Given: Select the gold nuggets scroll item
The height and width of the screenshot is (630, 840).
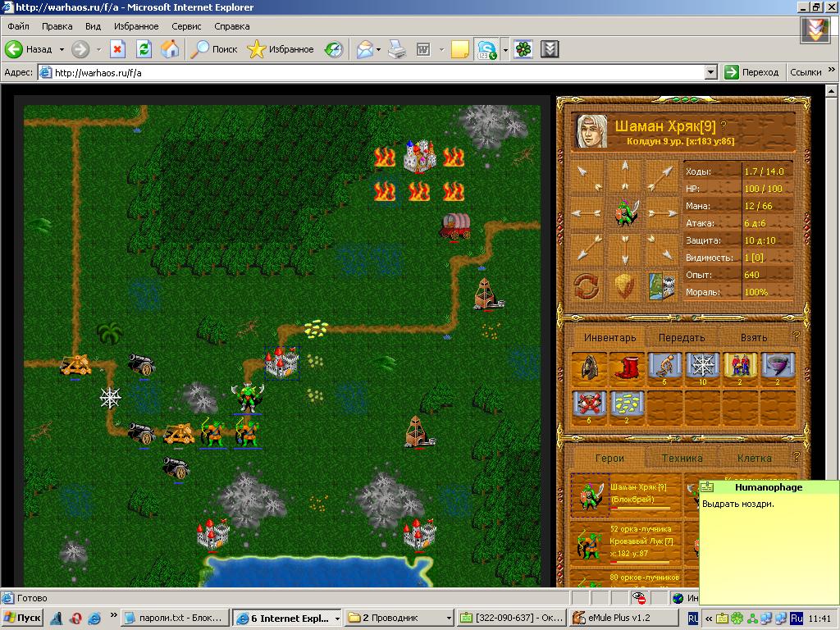Looking at the screenshot, I should pos(627,406).
